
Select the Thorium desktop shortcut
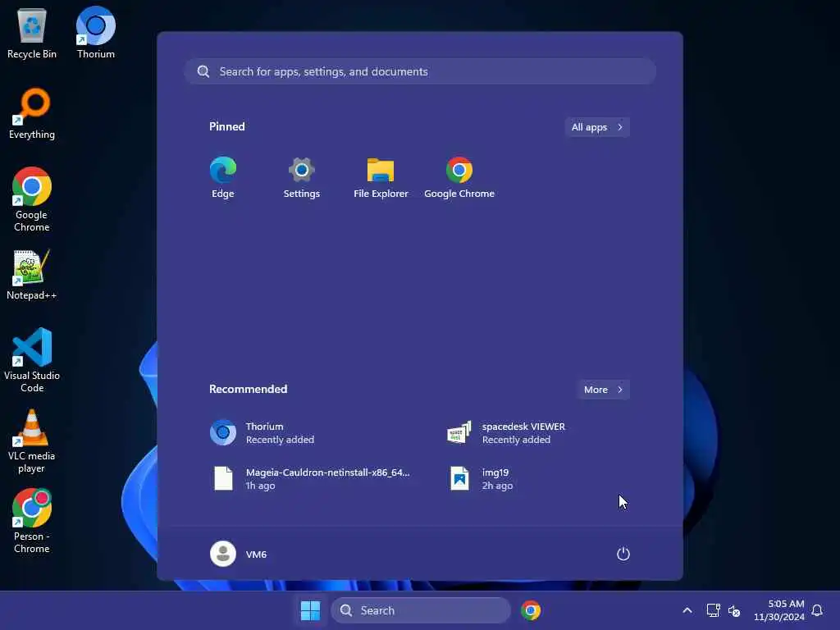[x=96, y=33]
